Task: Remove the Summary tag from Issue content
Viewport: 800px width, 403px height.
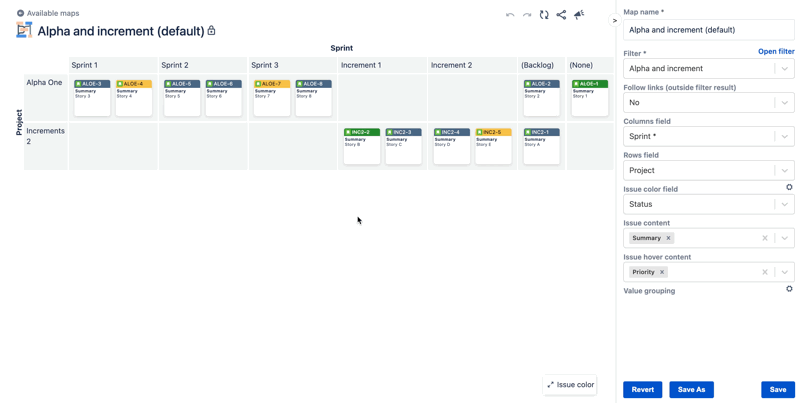Action: (x=668, y=238)
